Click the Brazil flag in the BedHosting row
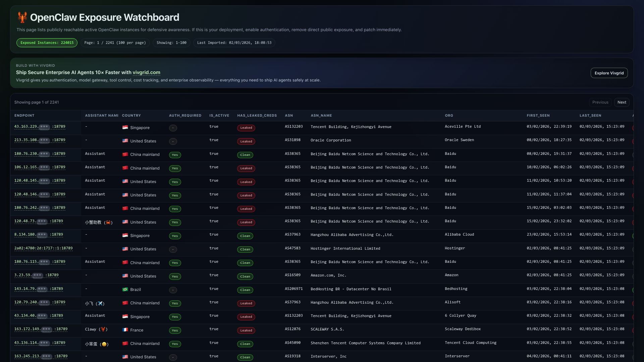This screenshot has width=644, height=362. tap(125, 289)
